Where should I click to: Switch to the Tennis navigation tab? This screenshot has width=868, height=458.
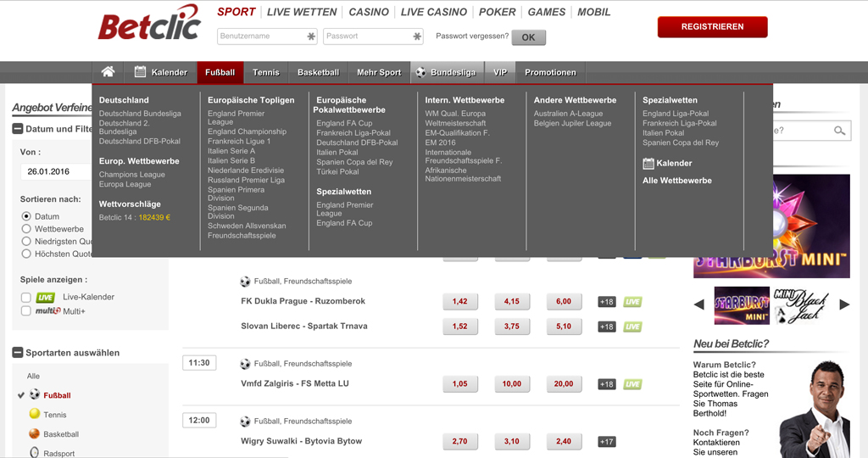[x=265, y=73]
